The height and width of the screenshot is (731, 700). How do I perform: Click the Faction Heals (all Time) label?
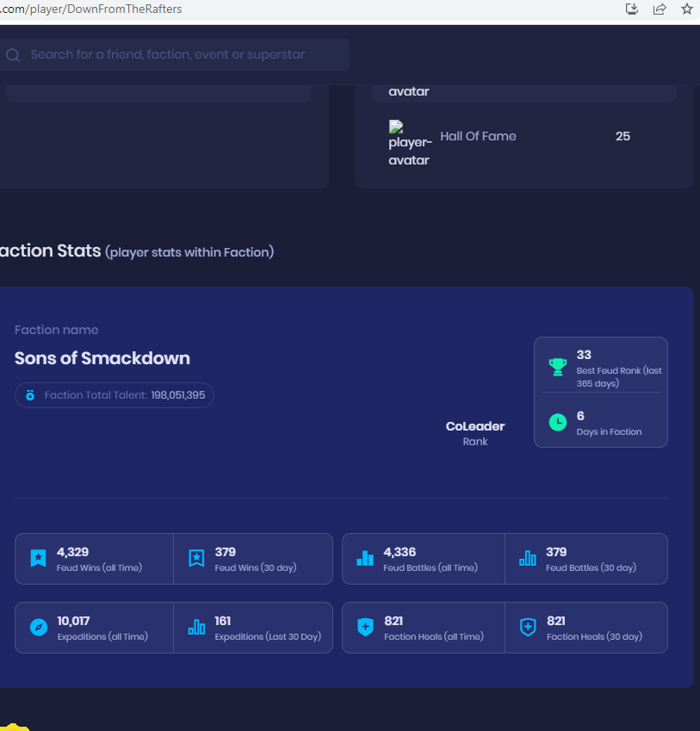pyautogui.click(x=434, y=637)
